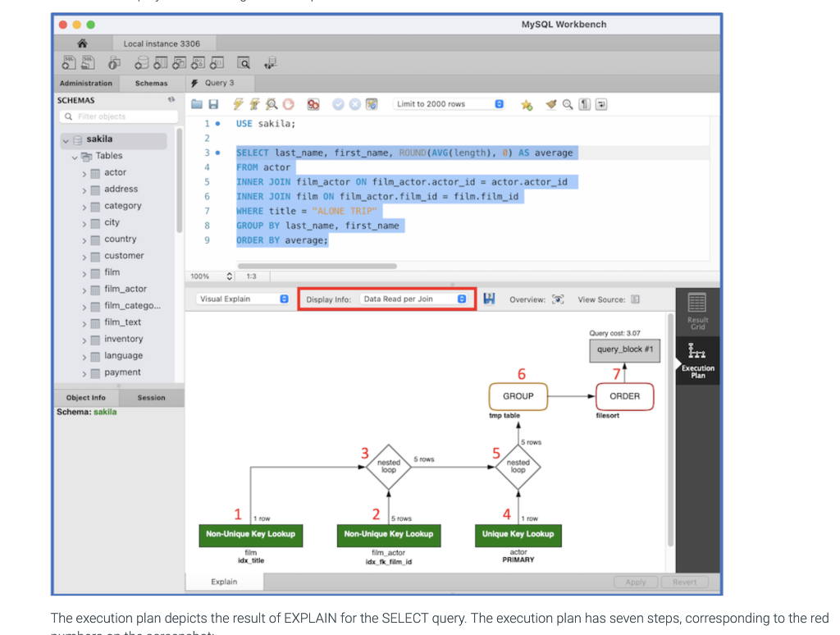
Task: Open the editor zoom percentage stepper
Action: [x=230, y=276]
